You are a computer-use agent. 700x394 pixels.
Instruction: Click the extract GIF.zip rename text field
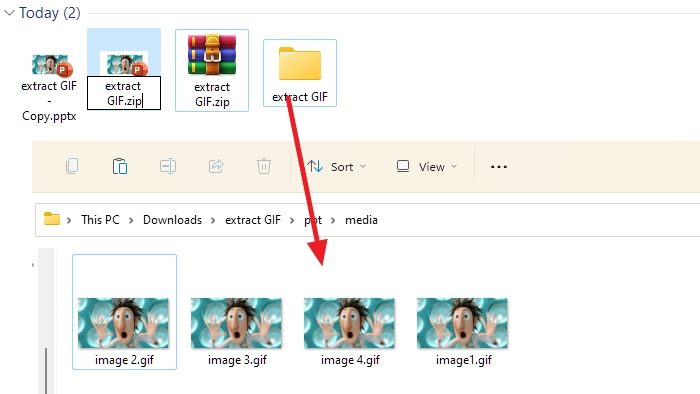pos(124,93)
